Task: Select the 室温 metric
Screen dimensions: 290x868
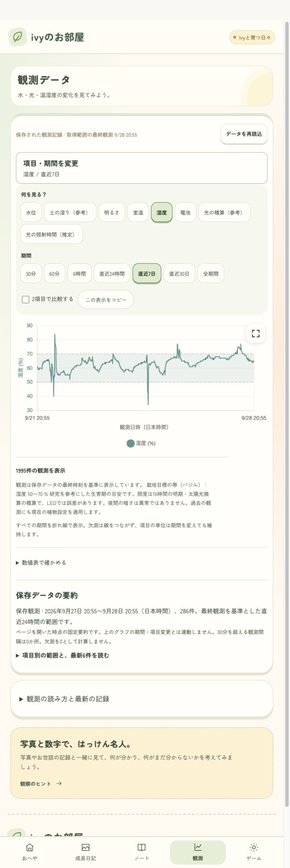Action: click(x=138, y=212)
